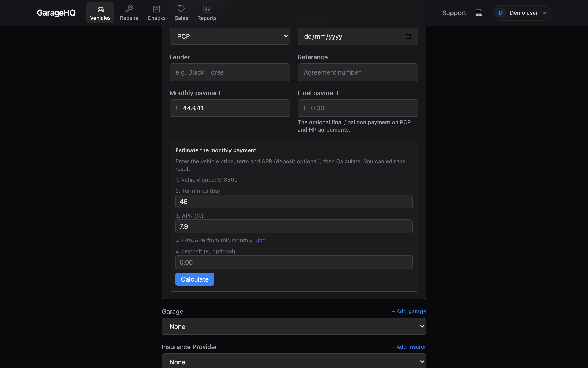Switch to the Checks tab
The height and width of the screenshot is (368, 588).
coord(156,13)
